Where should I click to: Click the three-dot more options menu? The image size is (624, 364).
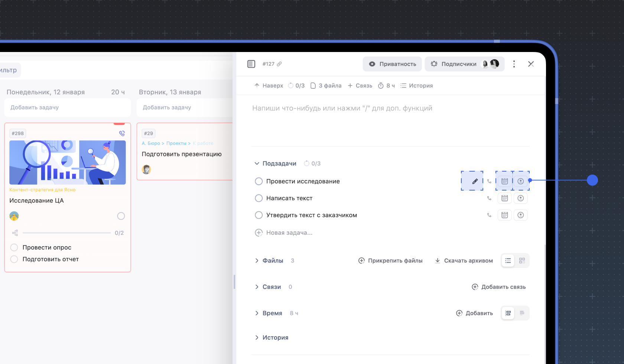tap(514, 64)
